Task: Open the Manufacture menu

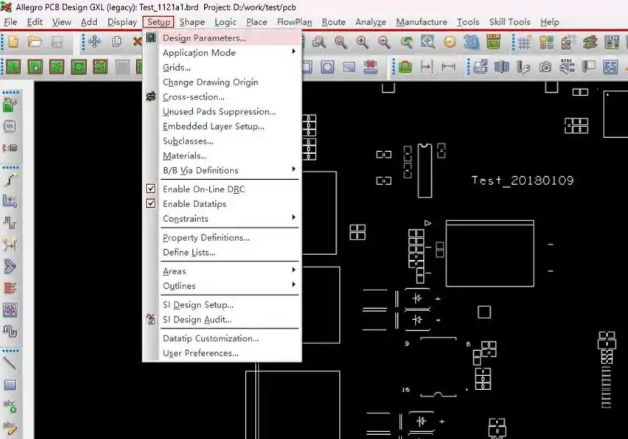Action: point(421,22)
